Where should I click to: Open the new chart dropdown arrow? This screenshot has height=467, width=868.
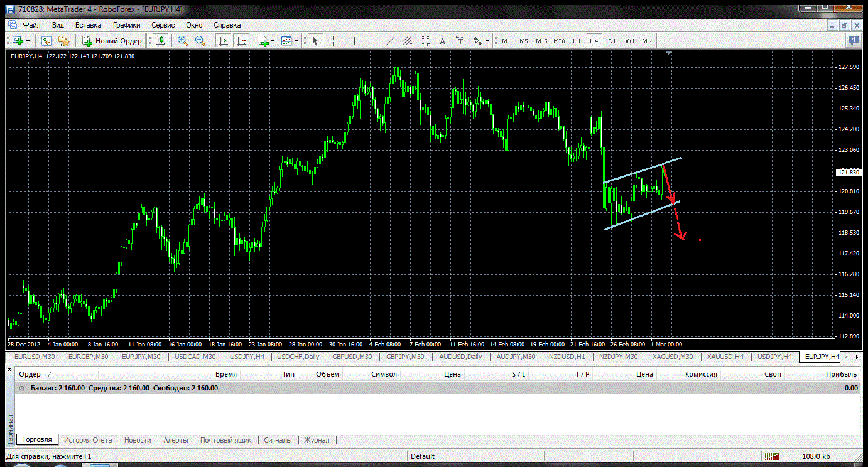pyautogui.click(x=28, y=41)
